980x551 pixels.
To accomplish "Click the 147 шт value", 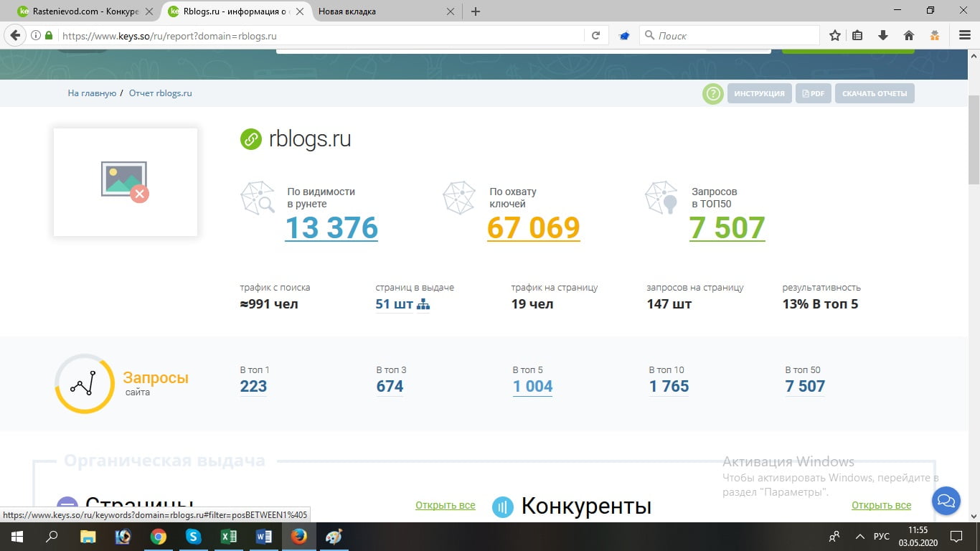I will point(669,304).
